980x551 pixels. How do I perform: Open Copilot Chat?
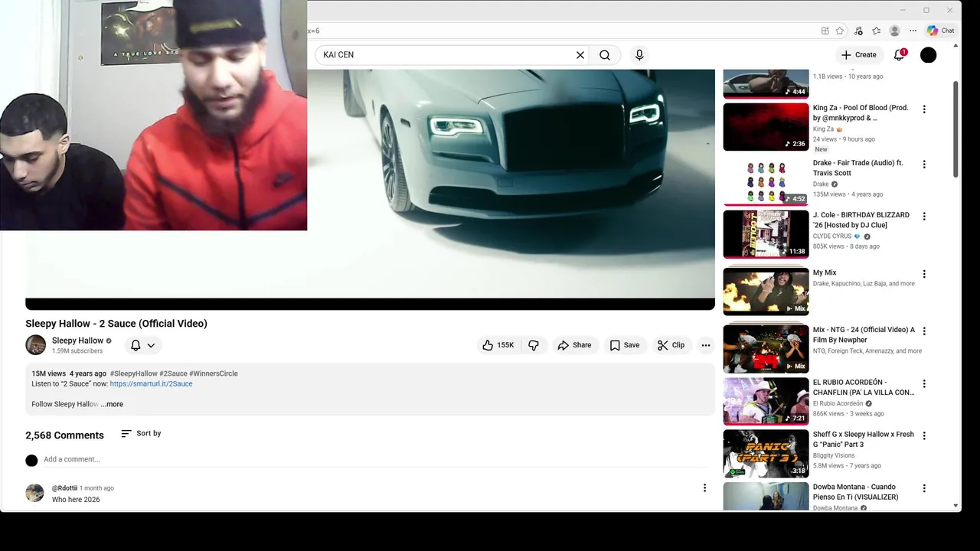[940, 31]
